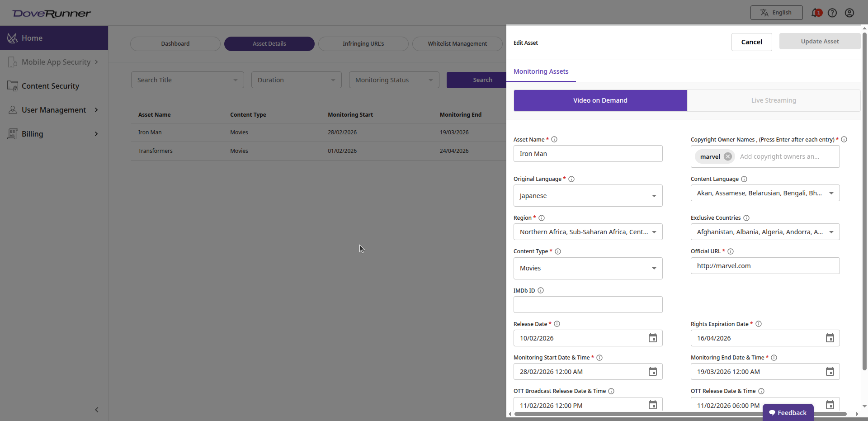Open the help icon
This screenshot has height=421, width=868.
833,13
